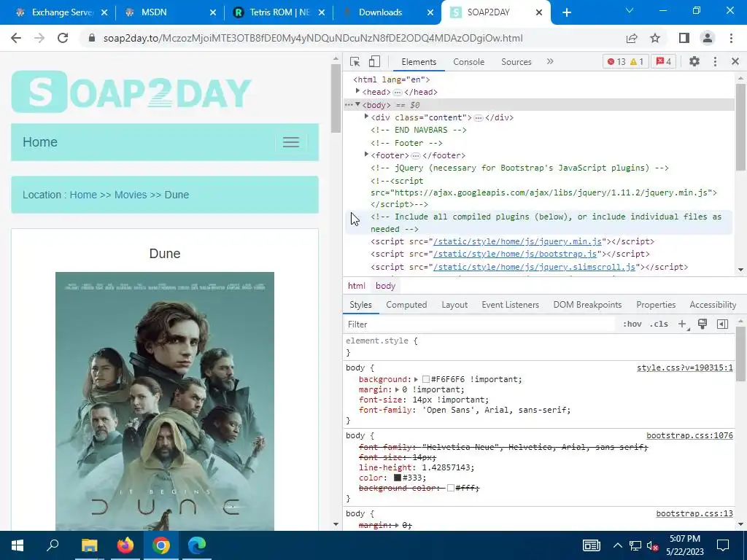Expand the footer element node
Image resolution: width=747 pixels, height=560 pixels.
click(366, 155)
